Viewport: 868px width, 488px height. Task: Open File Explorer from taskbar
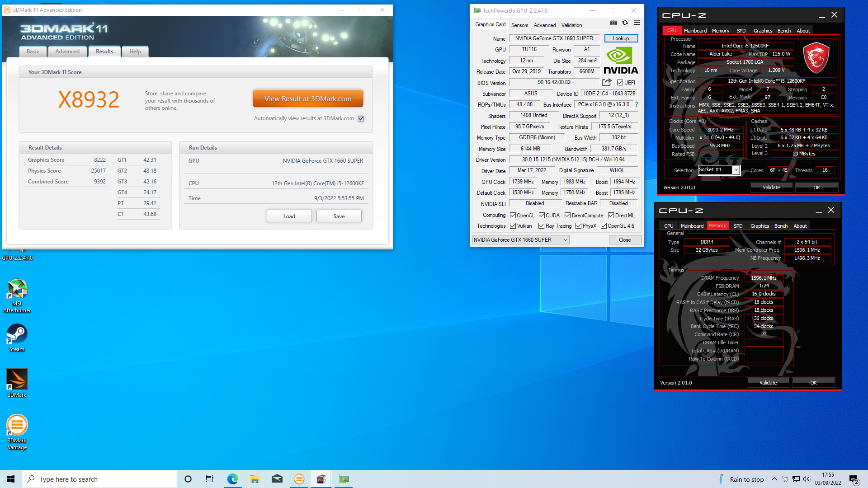pyautogui.click(x=255, y=479)
